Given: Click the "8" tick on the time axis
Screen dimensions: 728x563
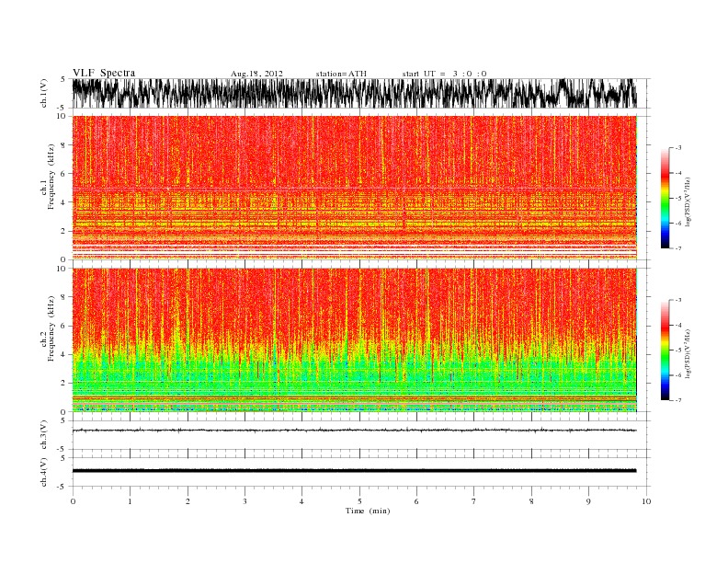Looking at the screenshot, I should 531,501.
